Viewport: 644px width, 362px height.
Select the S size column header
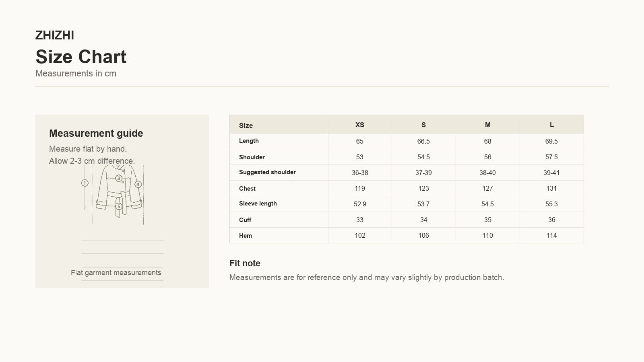point(423,125)
